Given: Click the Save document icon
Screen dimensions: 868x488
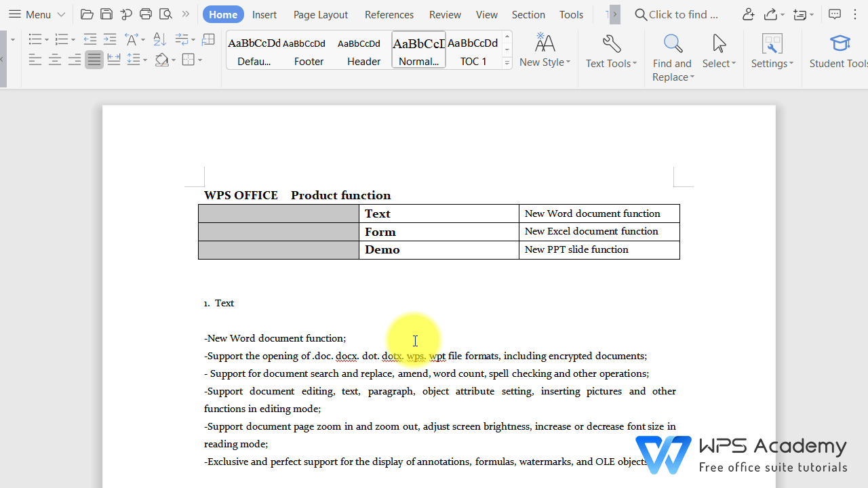Looking at the screenshot, I should point(106,14).
